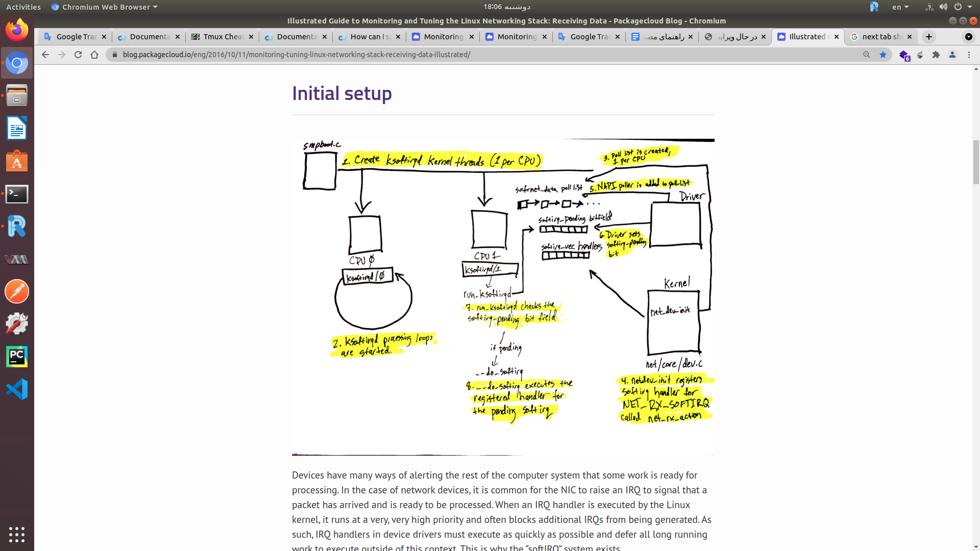Reload the current page

(x=78, y=55)
